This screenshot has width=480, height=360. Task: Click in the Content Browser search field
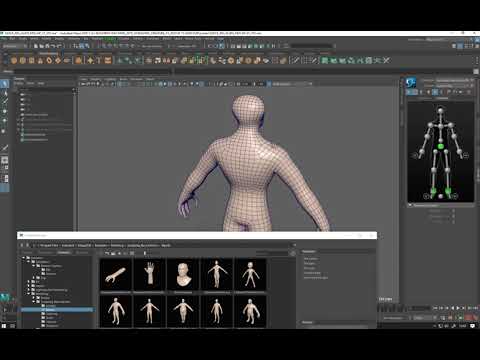pyautogui.click(x=272, y=253)
